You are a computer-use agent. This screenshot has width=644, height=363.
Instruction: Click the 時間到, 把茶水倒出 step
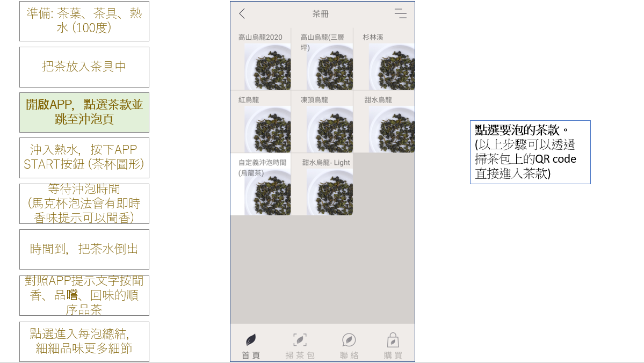tap(84, 249)
